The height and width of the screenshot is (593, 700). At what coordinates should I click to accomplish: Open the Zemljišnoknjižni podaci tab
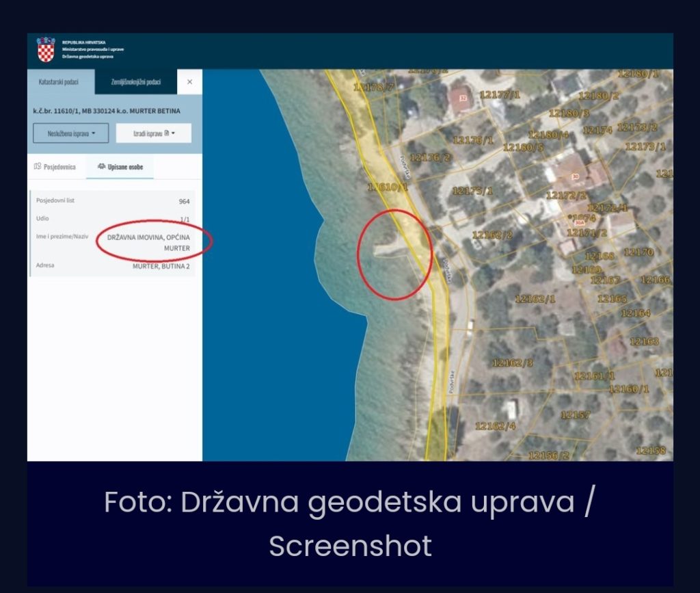pos(135,82)
